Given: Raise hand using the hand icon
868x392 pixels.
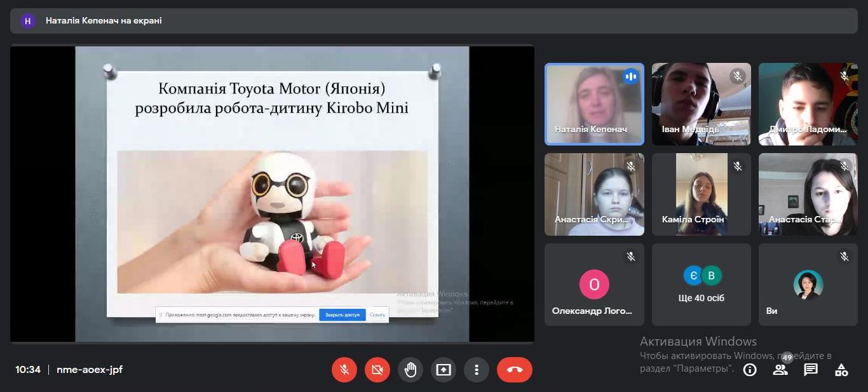Looking at the screenshot, I should 410,370.
